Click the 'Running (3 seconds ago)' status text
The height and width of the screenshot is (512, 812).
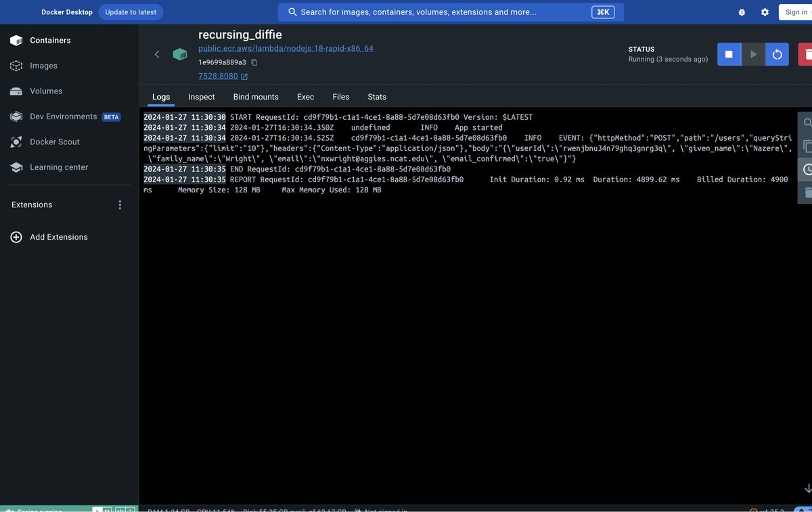coord(668,59)
